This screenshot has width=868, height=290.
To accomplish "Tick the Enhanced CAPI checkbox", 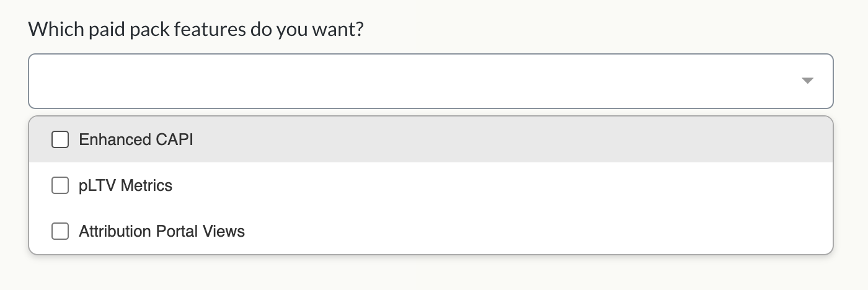I will [60, 139].
